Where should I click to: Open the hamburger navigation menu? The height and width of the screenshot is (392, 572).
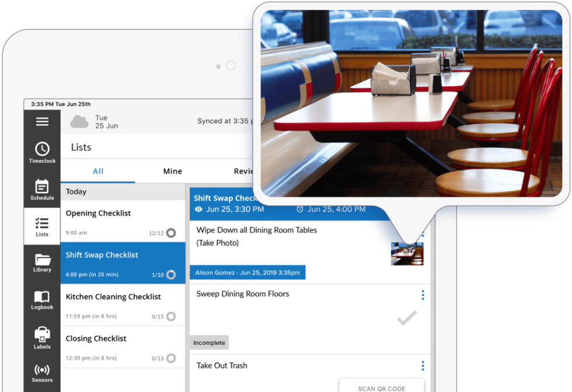coord(41,121)
